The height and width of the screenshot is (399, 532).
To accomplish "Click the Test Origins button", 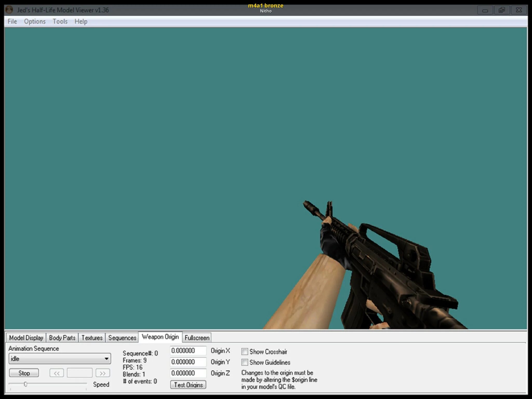I will [x=188, y=385].
